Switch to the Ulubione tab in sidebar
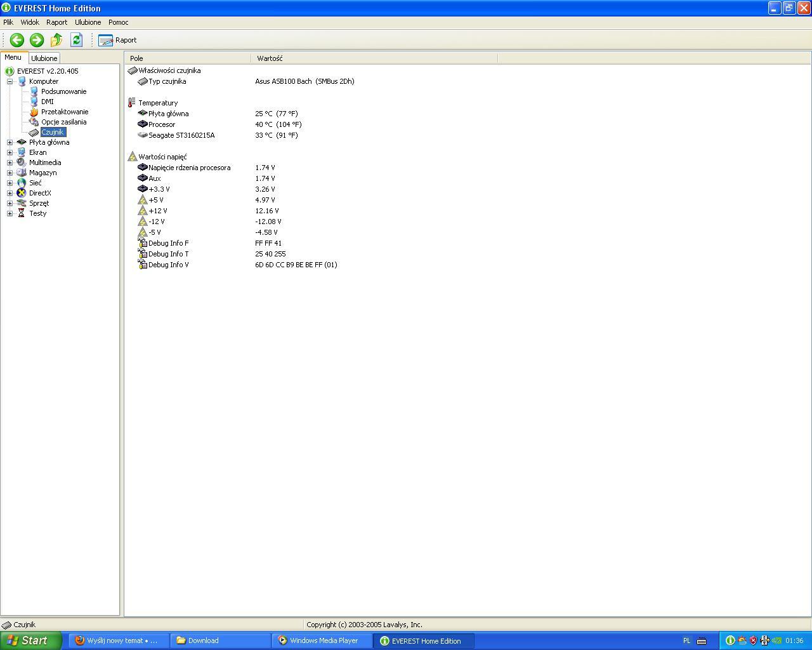Viewport: 812px width, 650px height. tap(44, 58)
